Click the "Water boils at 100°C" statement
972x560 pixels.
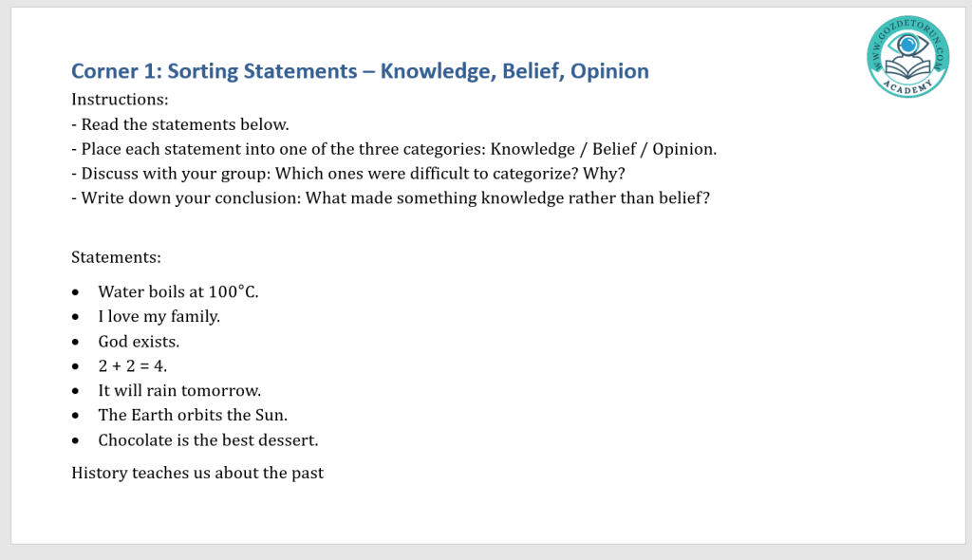pos(178,291)
